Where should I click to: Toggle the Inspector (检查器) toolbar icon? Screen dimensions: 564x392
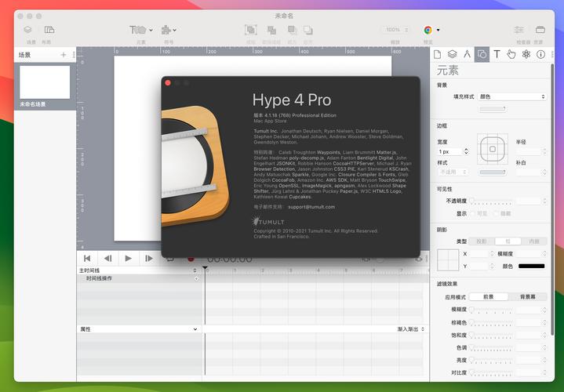tap(519, 30)
